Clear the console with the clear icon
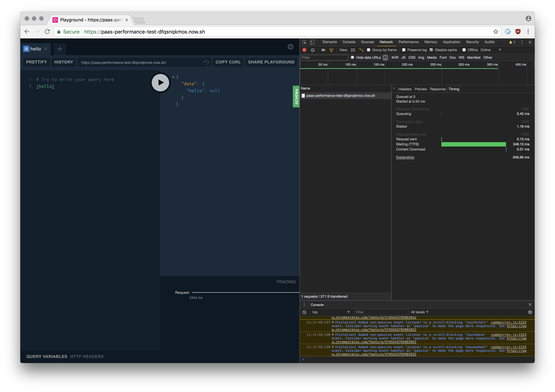 pyautogui.click(x=304, y=312)
